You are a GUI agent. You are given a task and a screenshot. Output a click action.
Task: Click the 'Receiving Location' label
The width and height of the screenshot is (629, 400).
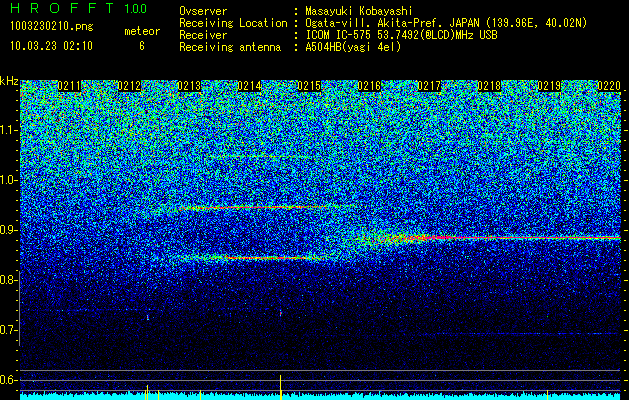(233, 23)
